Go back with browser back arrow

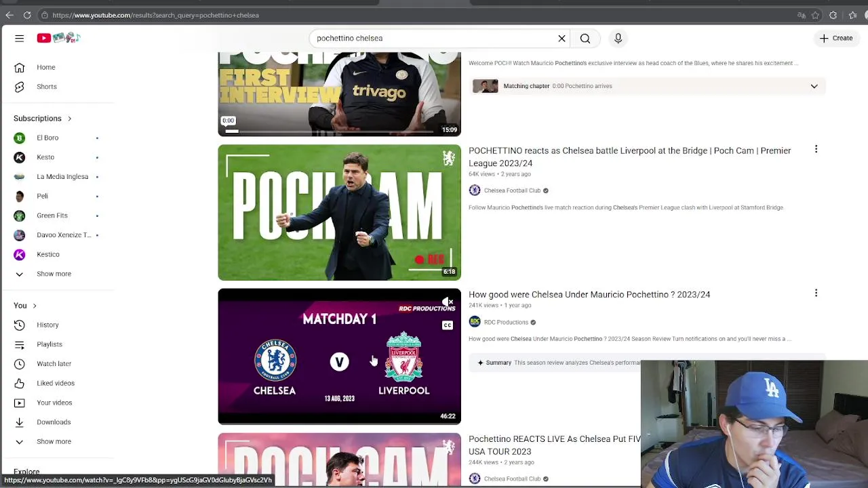[9, 15]
